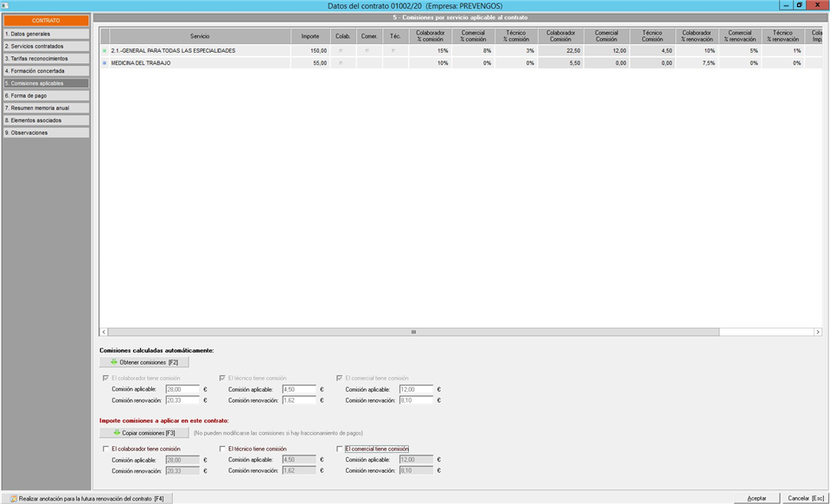Click green arrow icon on Copiar comisiones
This screenshot has width=830, height=504.
tap(115, 432)
